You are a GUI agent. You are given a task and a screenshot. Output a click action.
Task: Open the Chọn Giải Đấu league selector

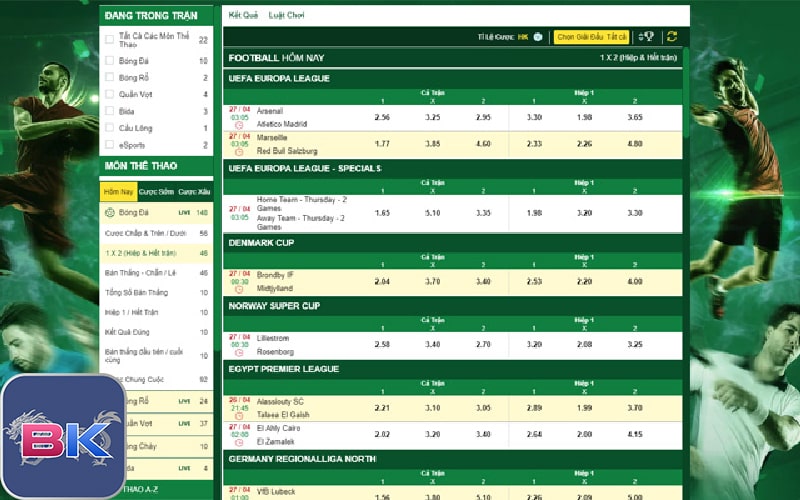[x=591, y=37]
